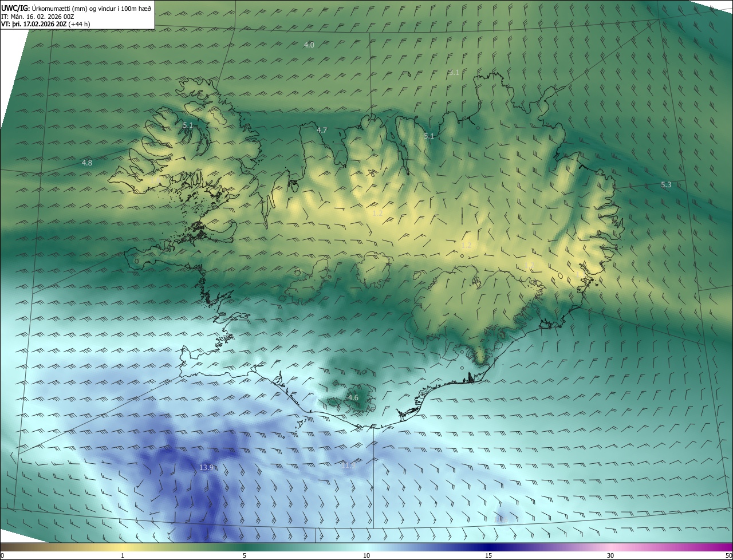733x560 pixels.
Task: Click the 3.1 value label on the map
Action: coord(454,72)
